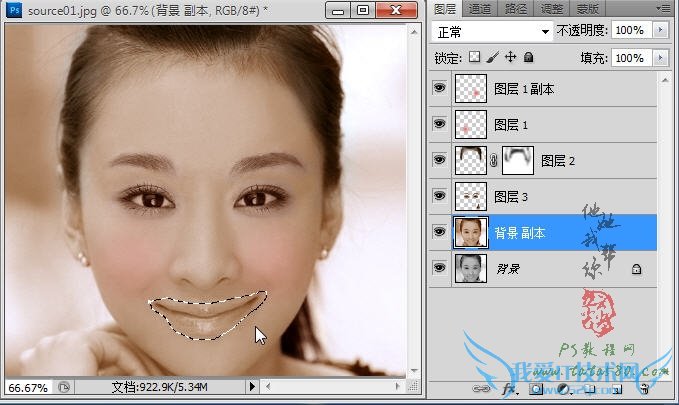Screen dimensions: 679x405
Task: Maximize the source01.jpg document window
Action: (363, 10)
